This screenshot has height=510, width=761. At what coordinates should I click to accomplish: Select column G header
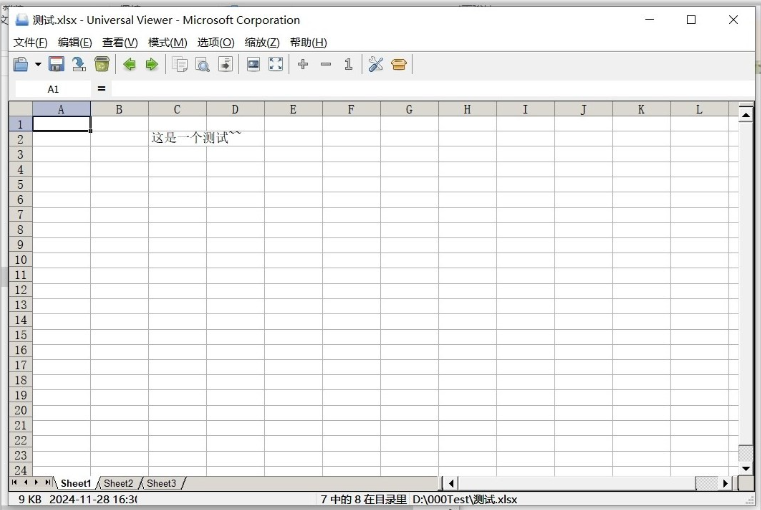[x=409, y=109]
